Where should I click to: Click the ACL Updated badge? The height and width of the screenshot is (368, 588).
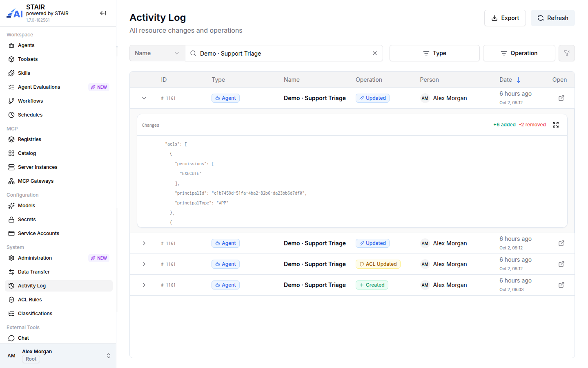point(378,264)
